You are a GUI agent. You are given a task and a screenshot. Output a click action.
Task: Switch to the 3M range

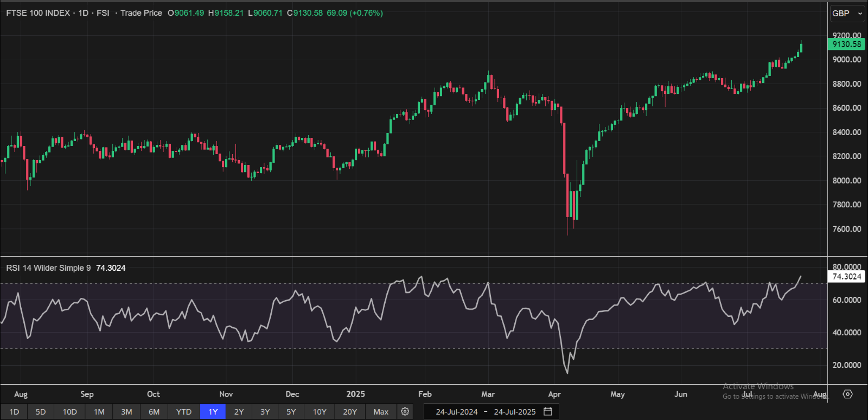click(x=126, y=412)
